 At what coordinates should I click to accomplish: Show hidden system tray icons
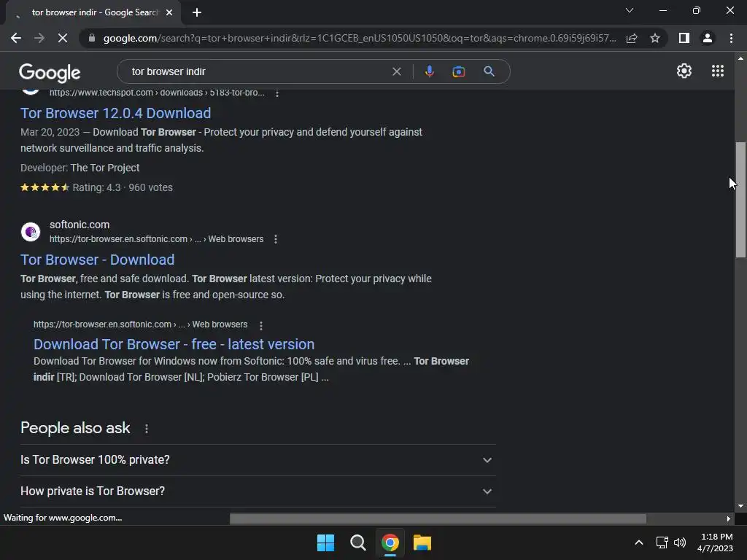639,542
